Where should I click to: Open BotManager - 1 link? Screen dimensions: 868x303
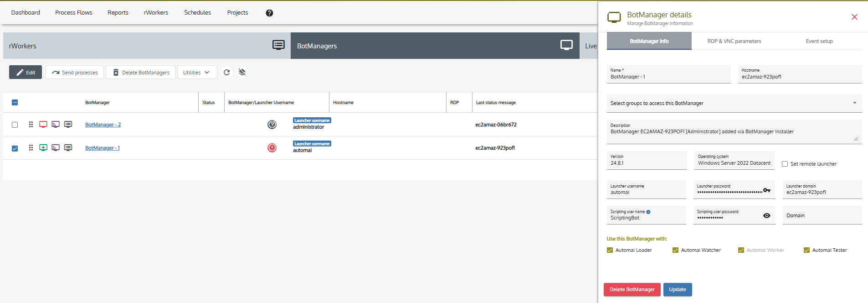103,148
